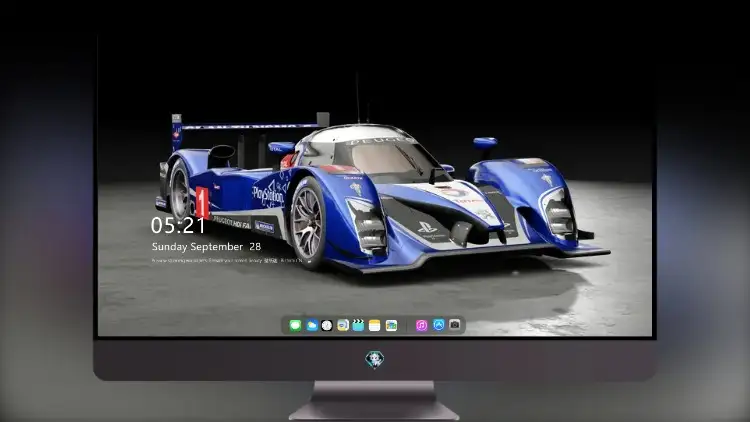
Task: Open the pink iTunes music icon
Action: click(421, 325)
